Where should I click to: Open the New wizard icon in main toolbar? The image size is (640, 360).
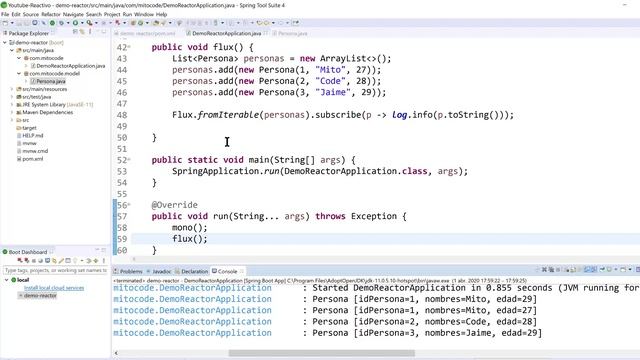(5, 23)
